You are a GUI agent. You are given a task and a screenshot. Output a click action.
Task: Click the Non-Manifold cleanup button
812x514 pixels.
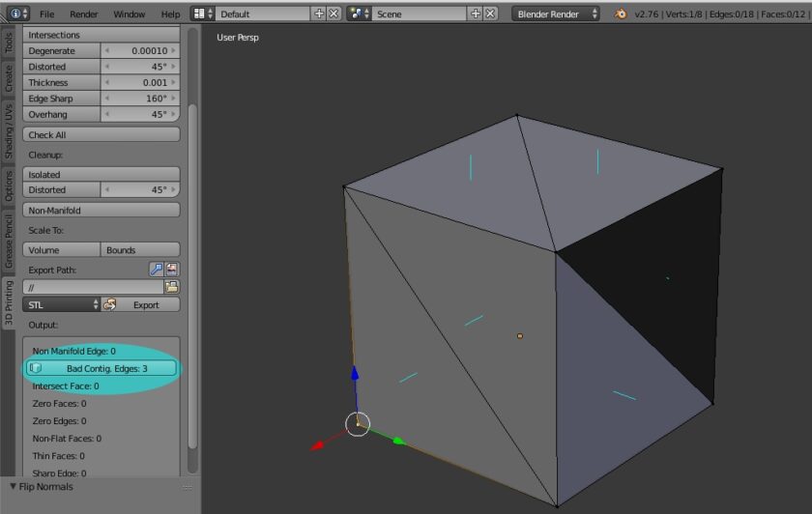click(x=101, y=210)
